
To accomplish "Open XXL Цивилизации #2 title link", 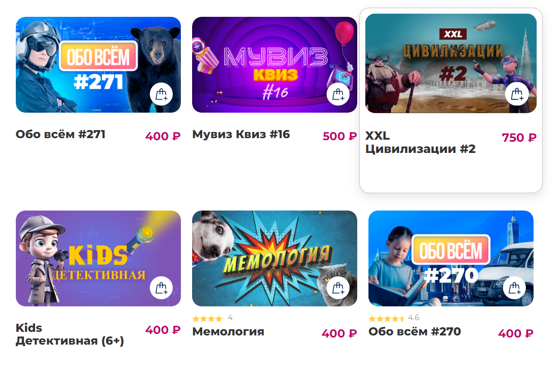I will click(x=420, y=142).
